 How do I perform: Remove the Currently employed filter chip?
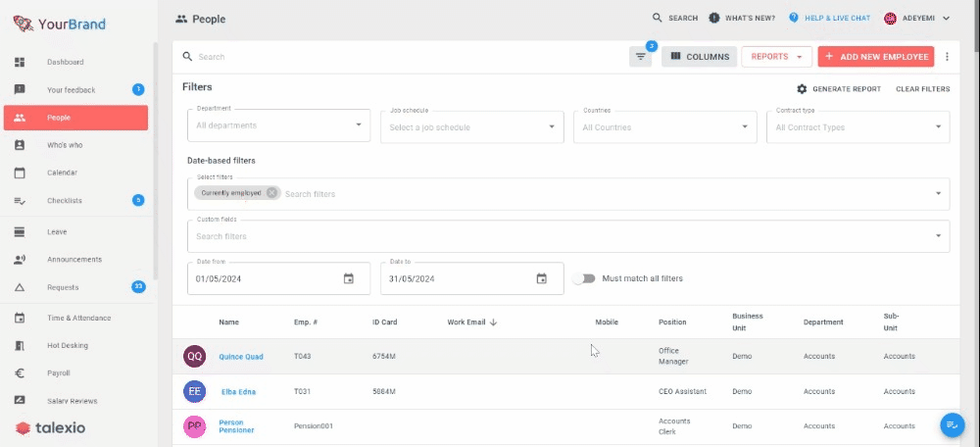[x=271, y=193]
